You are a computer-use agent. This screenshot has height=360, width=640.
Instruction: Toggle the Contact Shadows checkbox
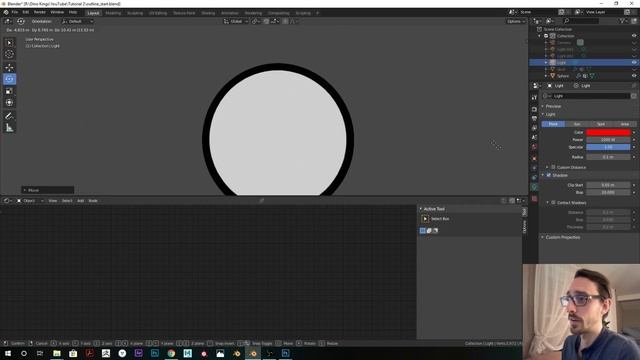coord(553,202)
